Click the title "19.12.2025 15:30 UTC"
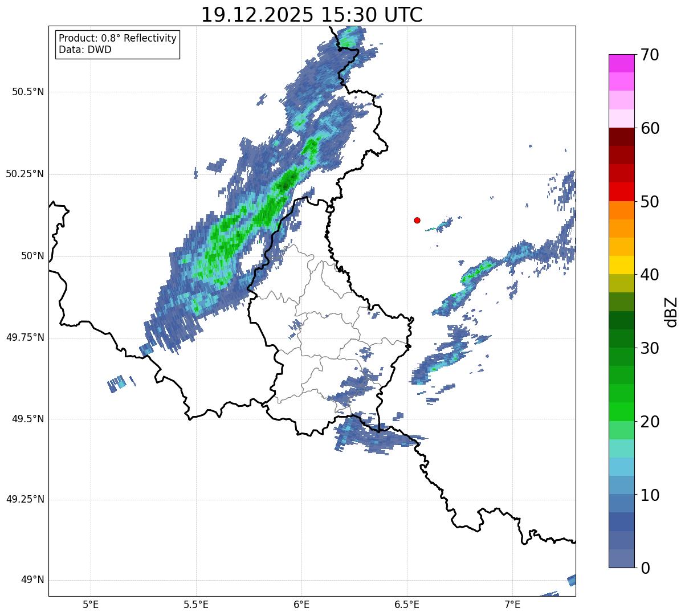The width and height of the screenshot is (685, 616). click(x=312, y=15)
